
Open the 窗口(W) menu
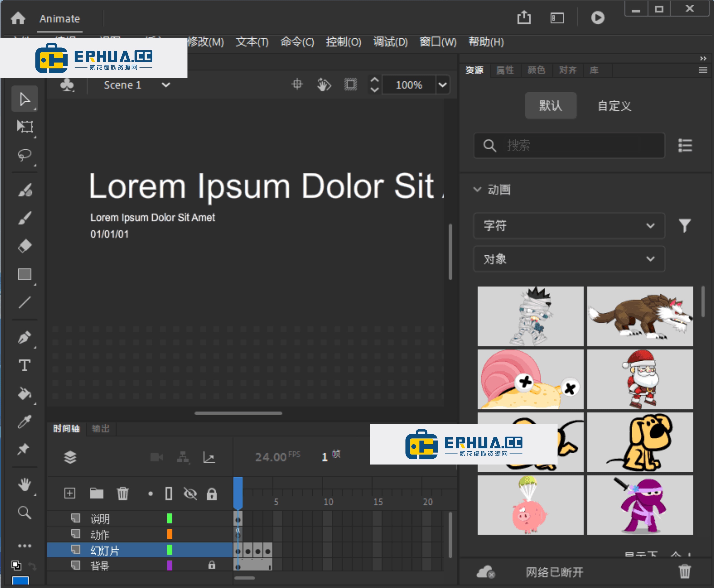438,42
